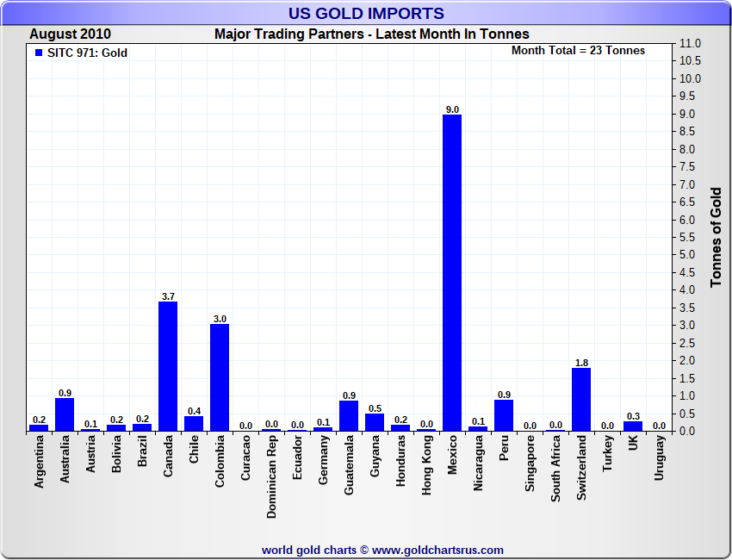Viewport: 732px width, 560px height.
Task: Click the 11.0 tick on the y-axis
Action: click(x=691, y=43)
